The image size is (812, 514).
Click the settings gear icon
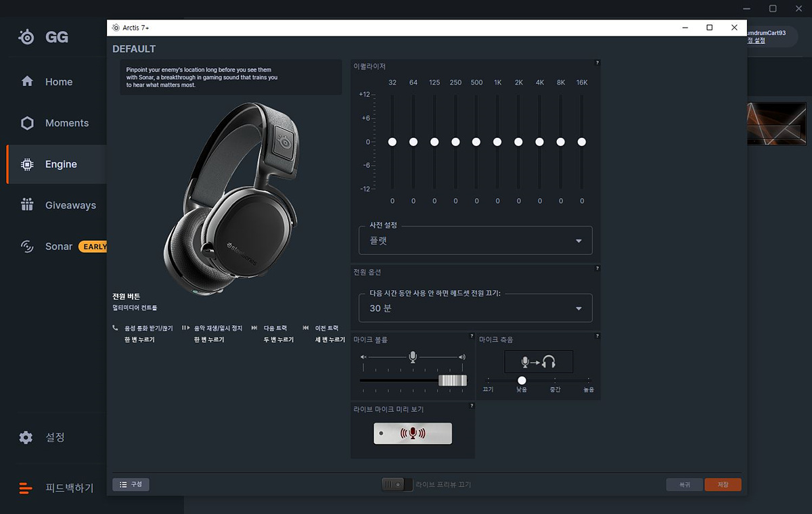[x=26, y=438]
